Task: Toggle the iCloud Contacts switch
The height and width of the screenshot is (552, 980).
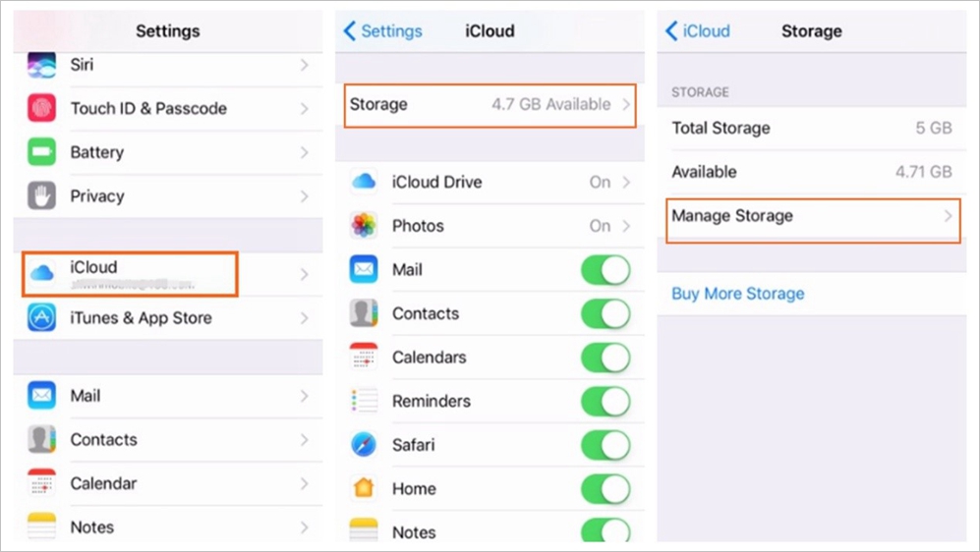Action: pos(605,313)
